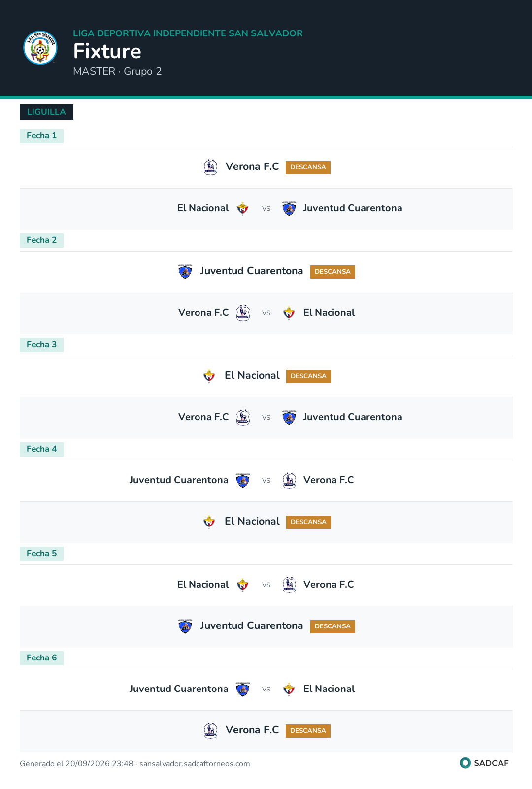Click the Fecha 6 label
This screenshot has height=789, width=532.
41,658
